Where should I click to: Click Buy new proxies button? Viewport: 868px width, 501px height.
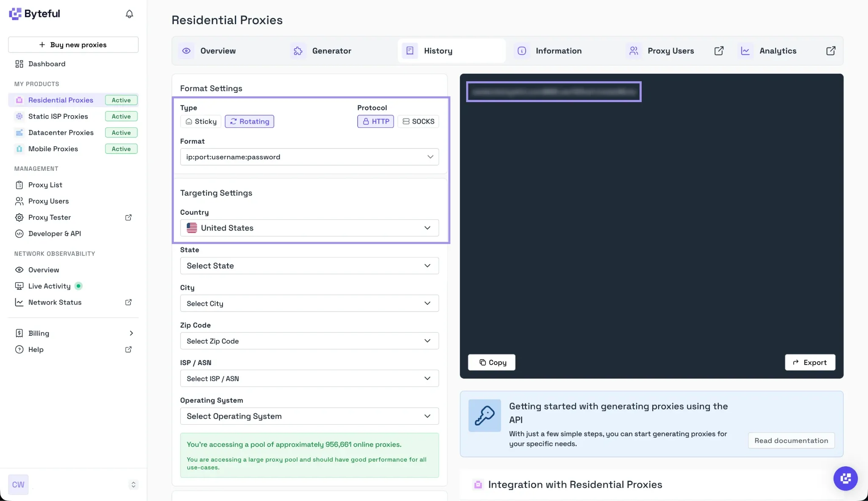coord(73,45)
